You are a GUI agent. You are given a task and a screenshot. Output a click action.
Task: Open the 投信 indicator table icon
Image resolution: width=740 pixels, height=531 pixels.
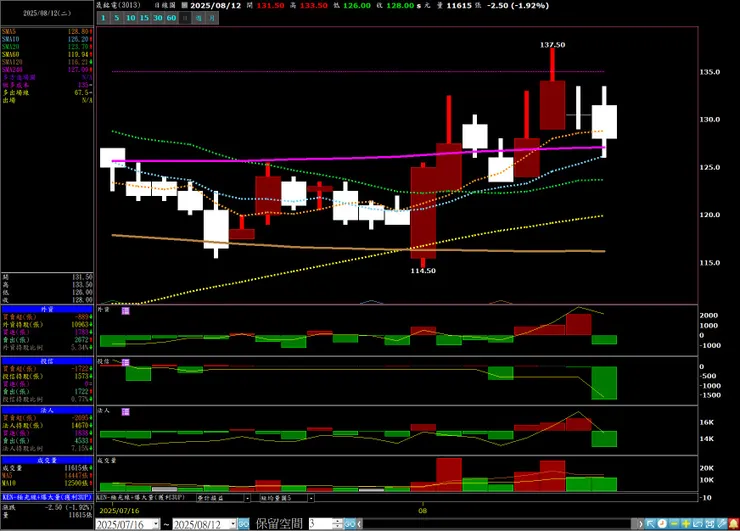[x=126, y=362]
